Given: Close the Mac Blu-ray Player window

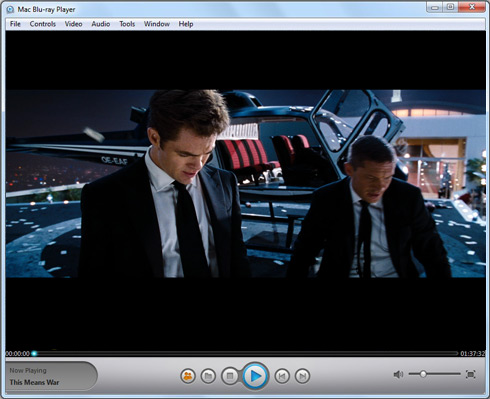Looking at the screenshot, I should coord(472,7).
